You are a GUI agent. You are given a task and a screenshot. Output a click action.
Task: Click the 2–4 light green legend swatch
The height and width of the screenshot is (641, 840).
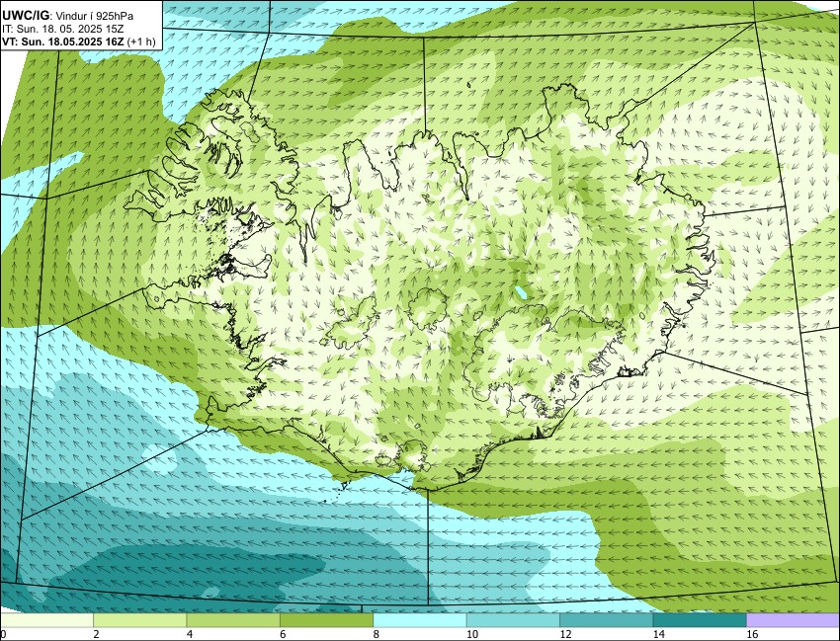click(x=139, y=620)
